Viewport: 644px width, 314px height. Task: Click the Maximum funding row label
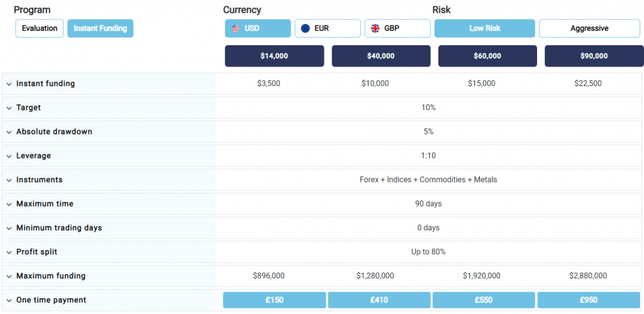[x=51, y=276]
